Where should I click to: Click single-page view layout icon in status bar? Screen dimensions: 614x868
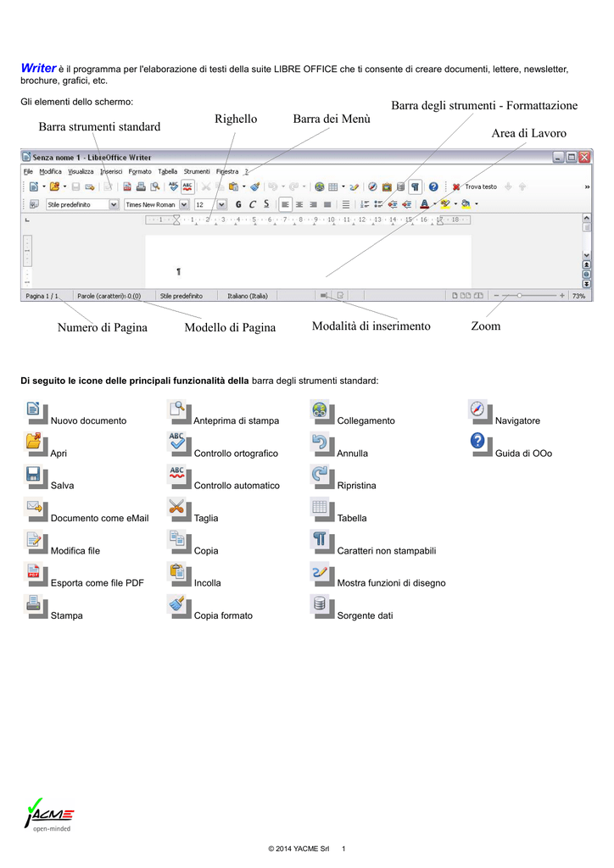(455, 296)
